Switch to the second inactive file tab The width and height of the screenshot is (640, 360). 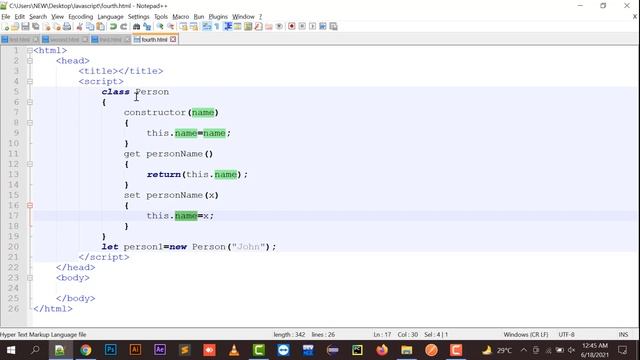coord(64,40)
